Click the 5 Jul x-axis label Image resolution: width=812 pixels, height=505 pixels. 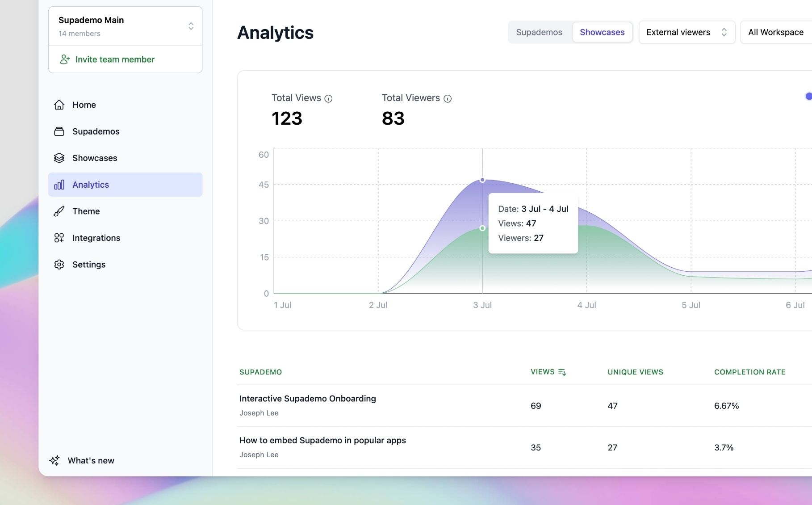(x=691, y=305)
